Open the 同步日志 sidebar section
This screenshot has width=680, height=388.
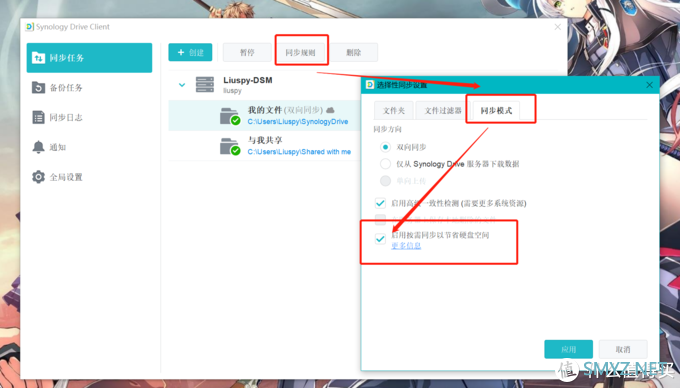click(x=89, y=117)
